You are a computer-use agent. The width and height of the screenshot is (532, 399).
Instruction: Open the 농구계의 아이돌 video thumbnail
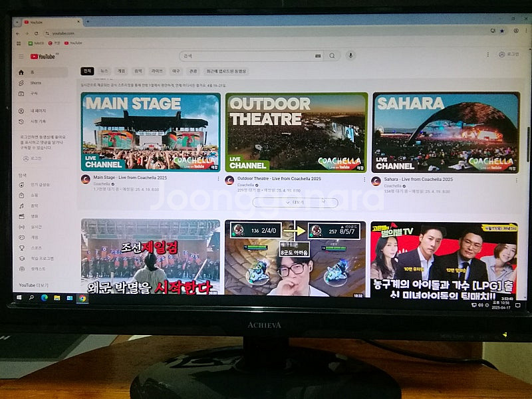444,261
